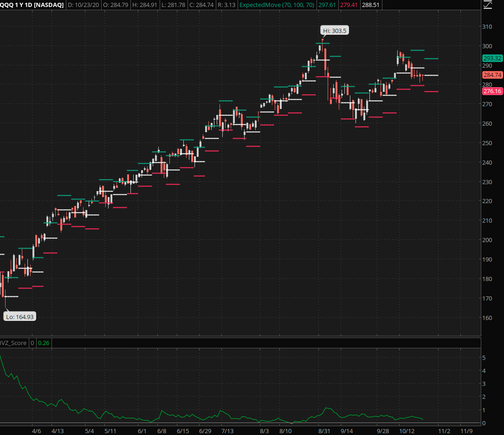
Task: Open the IVZ_Score lower study label
Action: (13, 343)
